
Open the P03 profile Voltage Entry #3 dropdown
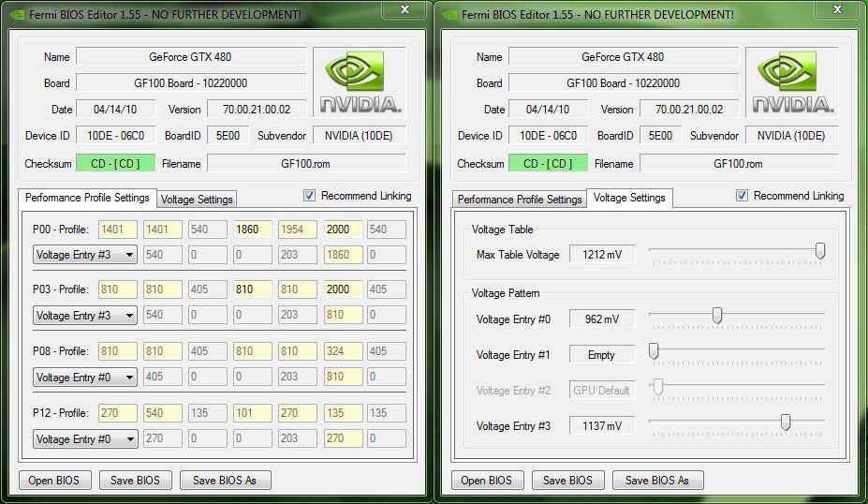(85, 315)
